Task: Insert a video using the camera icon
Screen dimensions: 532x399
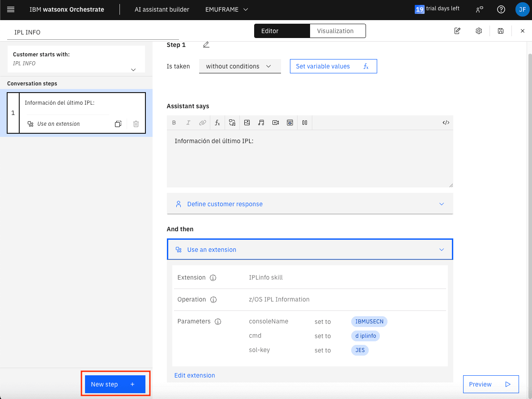Action: 276,123
